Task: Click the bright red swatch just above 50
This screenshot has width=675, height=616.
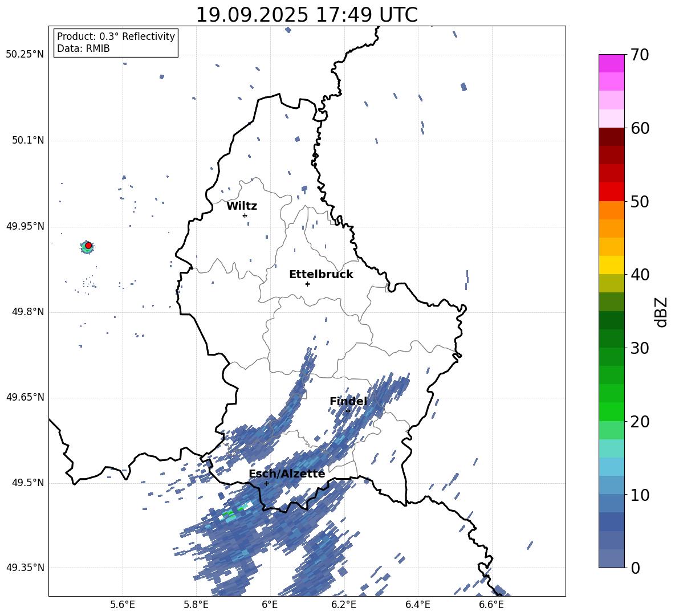Action: (611, 192)
